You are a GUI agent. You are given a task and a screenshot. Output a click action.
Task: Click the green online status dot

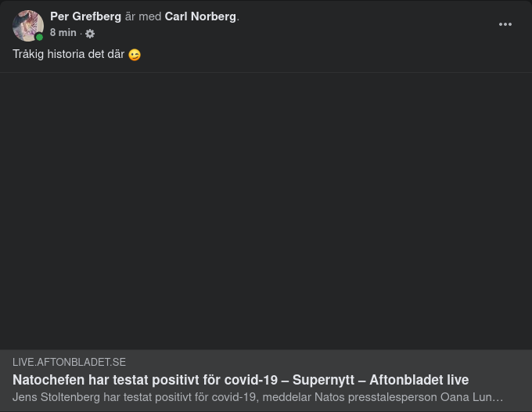click(x=39, y=37)
